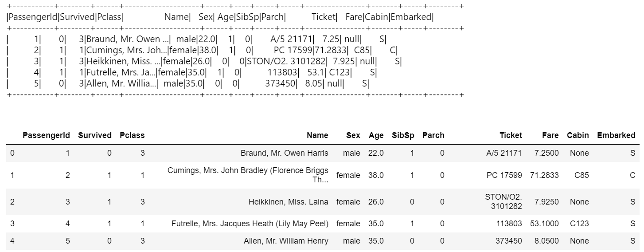Click the Parch column header

click(x=433, y=135)
